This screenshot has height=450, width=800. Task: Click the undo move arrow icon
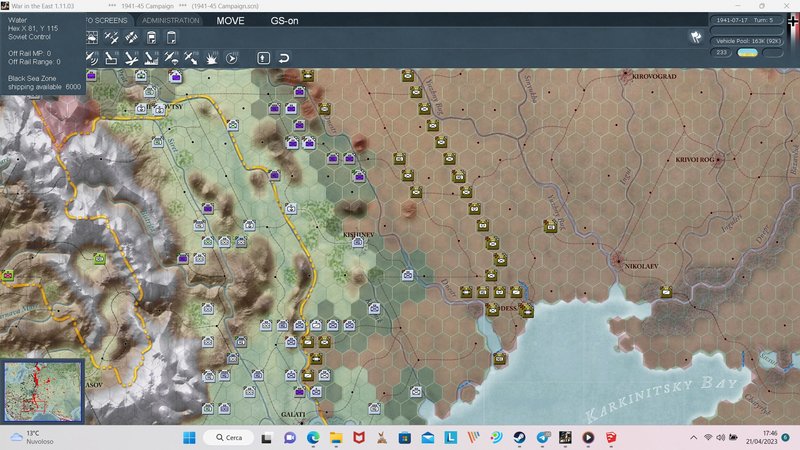click(x=284, y=58)
